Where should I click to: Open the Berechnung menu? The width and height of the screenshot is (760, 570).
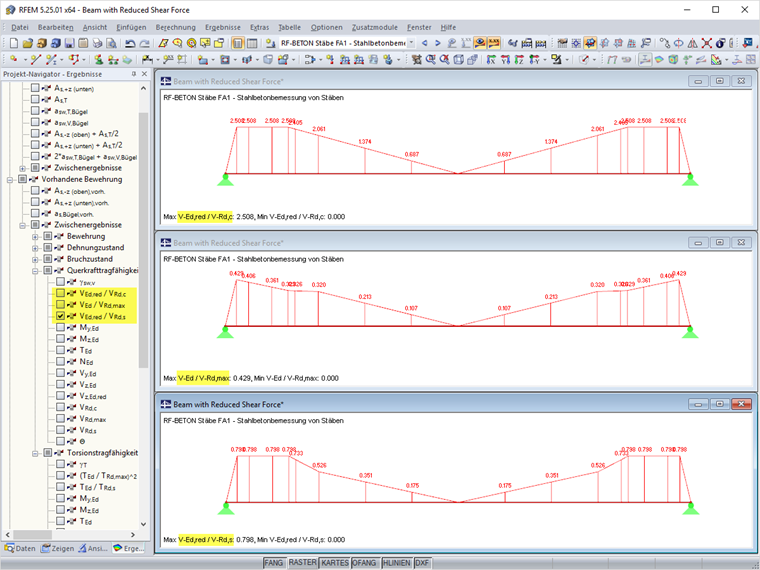(x=175, y=27)
